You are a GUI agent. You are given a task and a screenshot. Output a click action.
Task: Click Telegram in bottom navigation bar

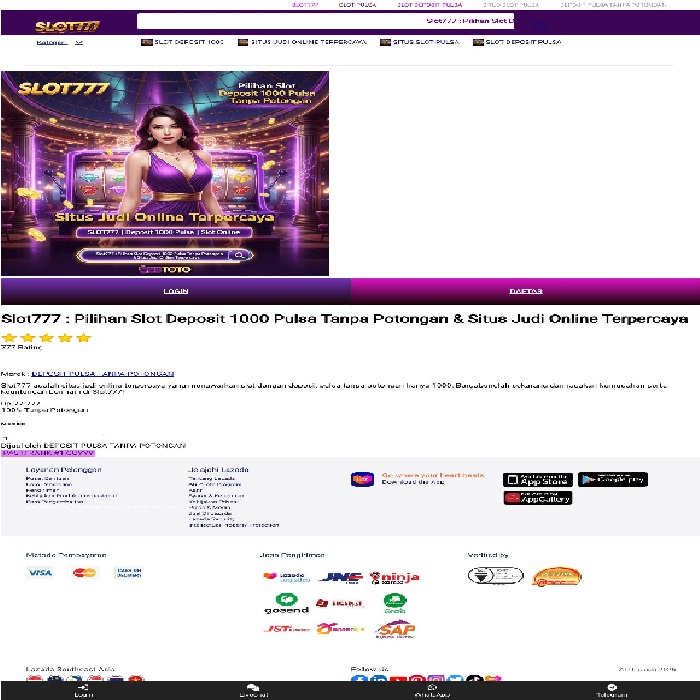click(x=612, y=691)
